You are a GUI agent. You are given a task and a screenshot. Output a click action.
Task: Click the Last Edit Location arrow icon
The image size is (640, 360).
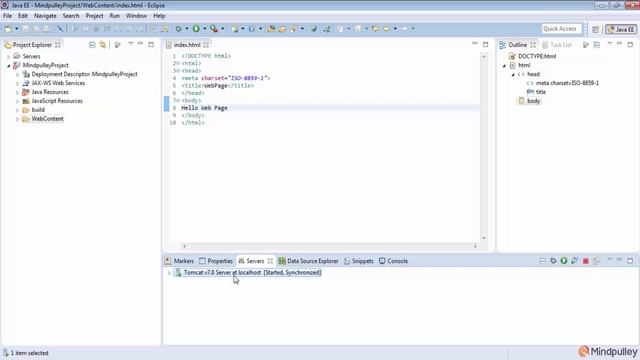pyautogui.click(x=375, y=29)
